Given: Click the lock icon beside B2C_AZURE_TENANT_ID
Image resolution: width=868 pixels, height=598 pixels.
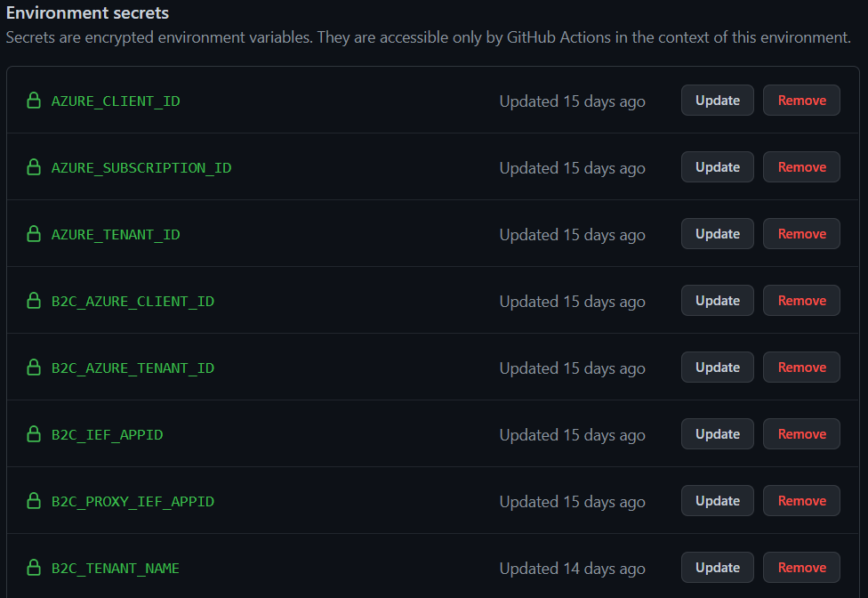Looking at the screenshot, I should (x=34, y=368).
